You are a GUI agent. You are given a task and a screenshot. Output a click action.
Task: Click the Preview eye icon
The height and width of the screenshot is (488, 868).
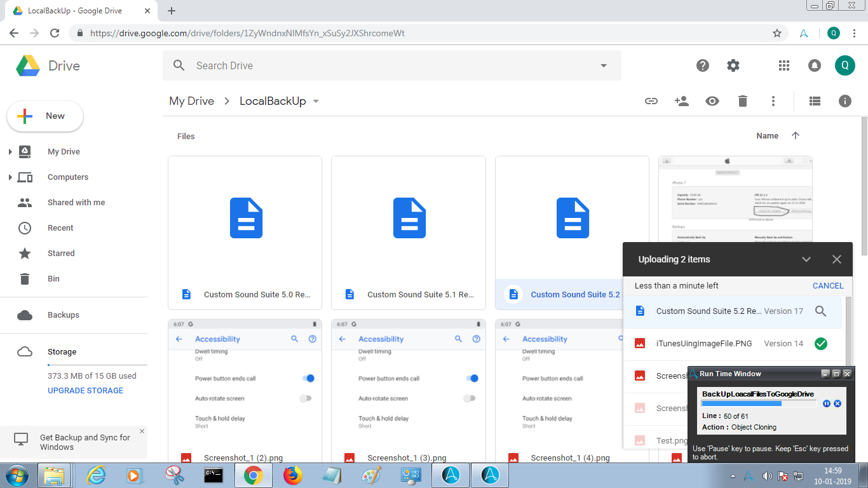[x=712, y=101]
